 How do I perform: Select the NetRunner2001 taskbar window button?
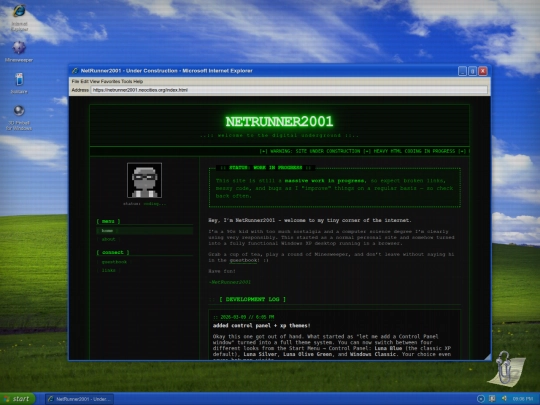[x=80, y=399]
